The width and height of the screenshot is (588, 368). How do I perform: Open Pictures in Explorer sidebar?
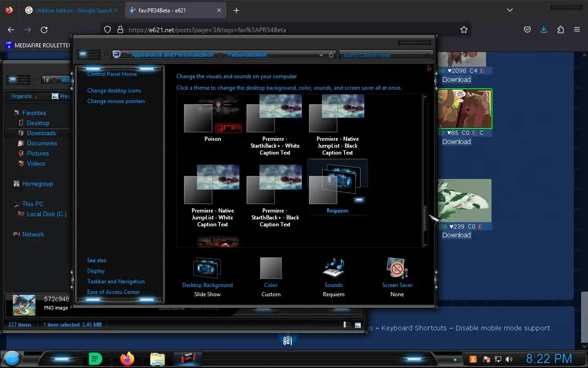(x=38, y=153)
